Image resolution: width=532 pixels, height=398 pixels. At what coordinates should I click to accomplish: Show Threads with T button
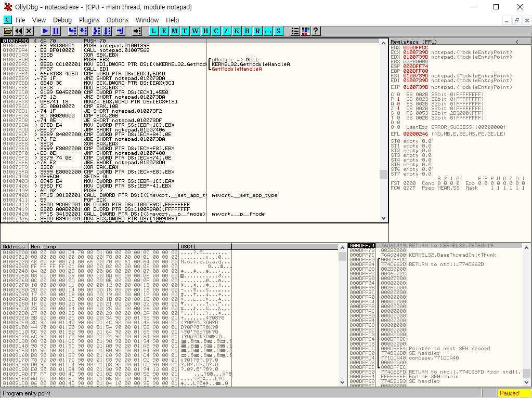point(185,31)
